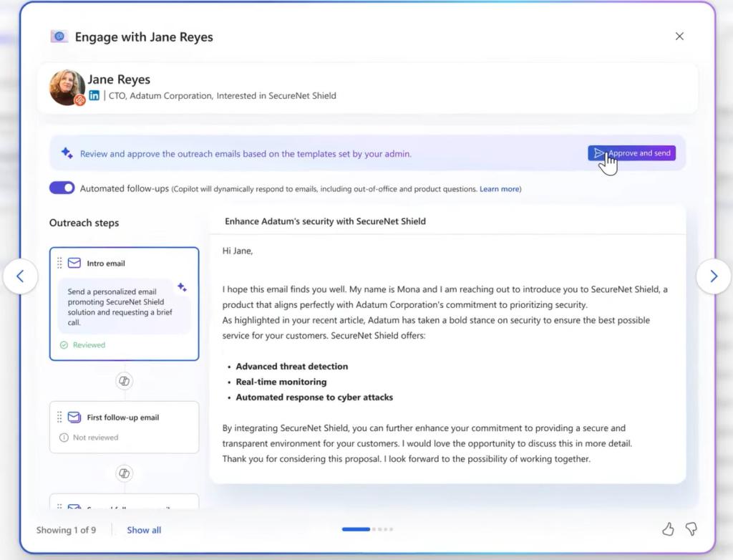Click 'Interested in SecureNet Shield' text
The height and width of the screenshot is (560, 733).
pos(276,95)
